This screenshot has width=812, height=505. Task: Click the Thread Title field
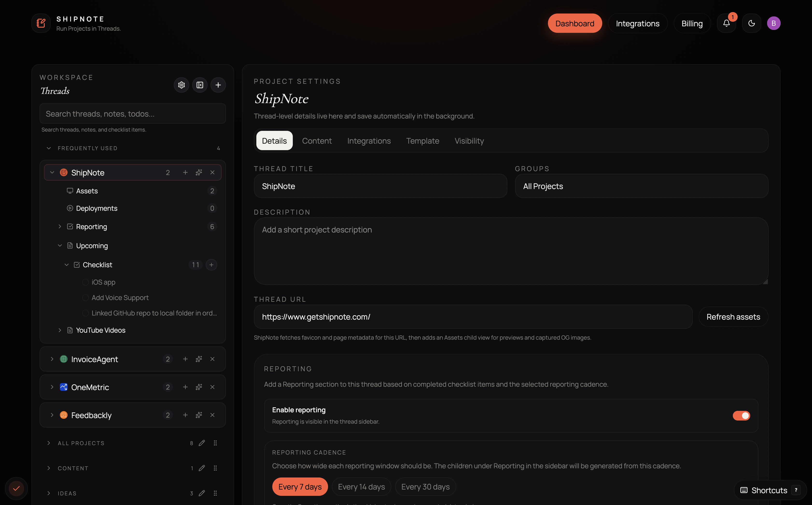point(380,186)
